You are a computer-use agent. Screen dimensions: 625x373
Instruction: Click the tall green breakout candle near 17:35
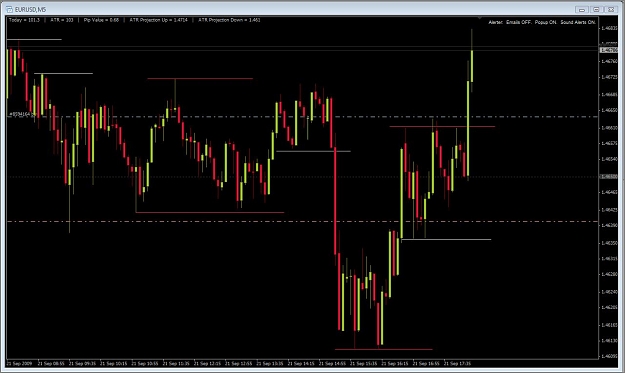pyautogui.click(x=468, y=128)
